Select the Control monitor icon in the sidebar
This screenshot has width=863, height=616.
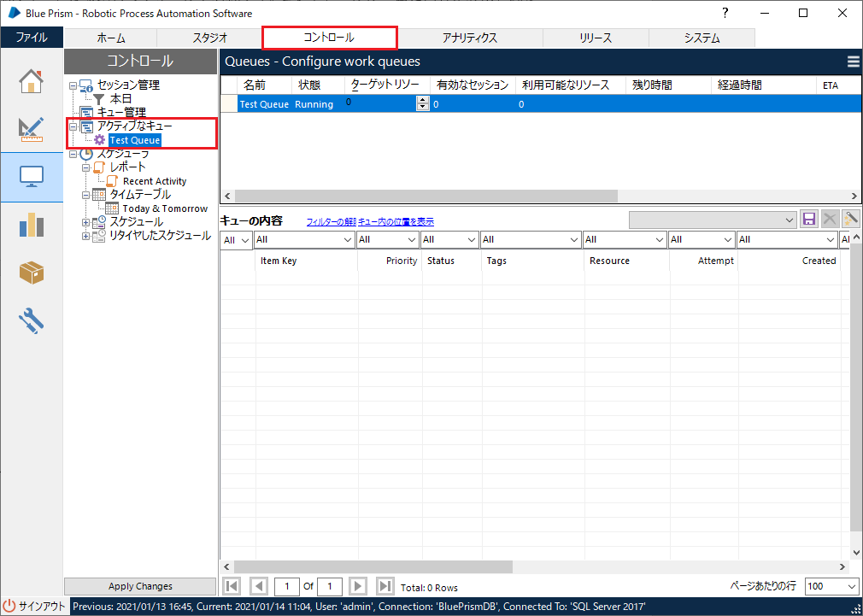click(32, 177)
